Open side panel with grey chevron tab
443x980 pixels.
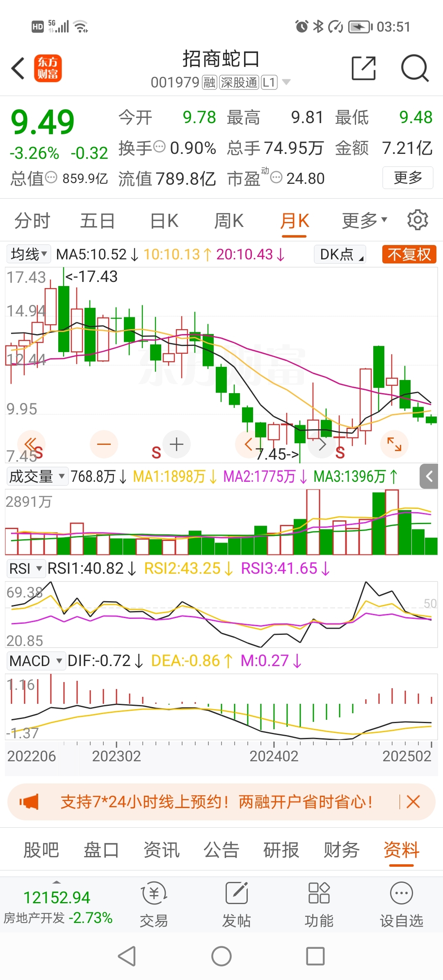click(429, 476)
